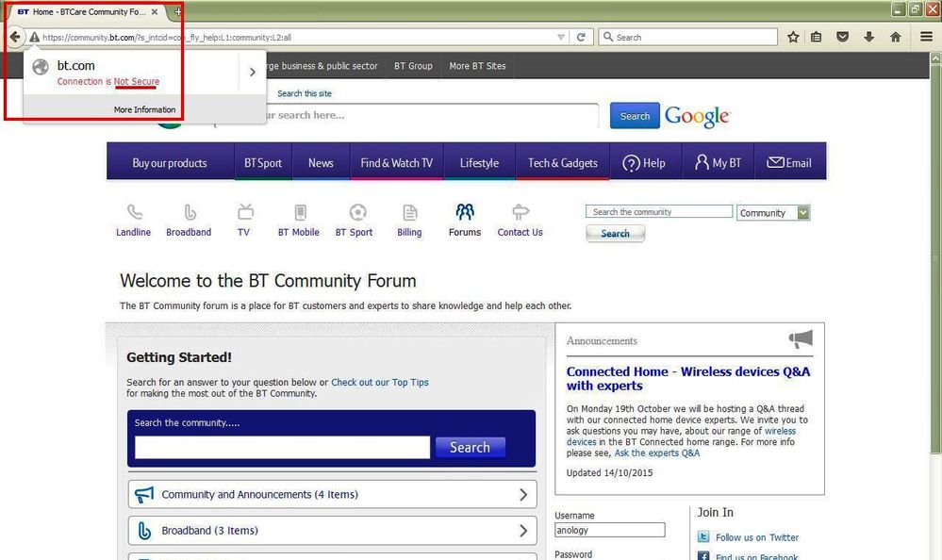Open Buy our products menu
The image size is (942, 560).
point(170,163)
